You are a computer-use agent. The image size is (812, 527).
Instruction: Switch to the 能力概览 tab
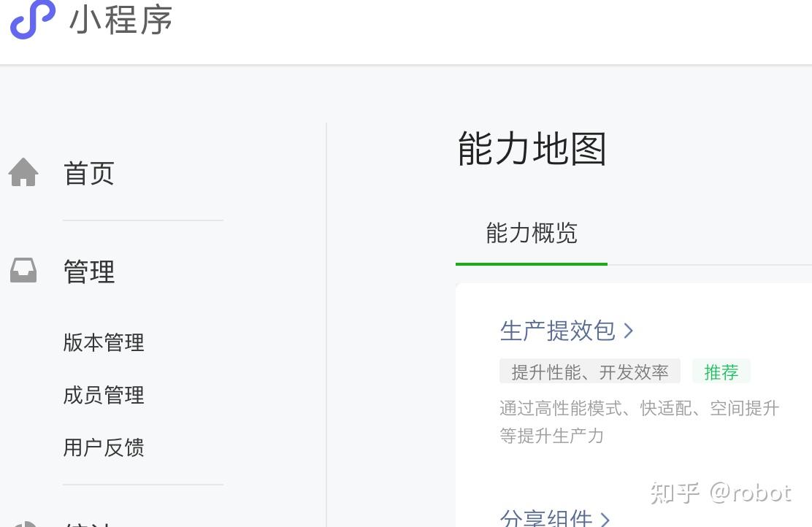pyautogui.click(x=532, y=234)
